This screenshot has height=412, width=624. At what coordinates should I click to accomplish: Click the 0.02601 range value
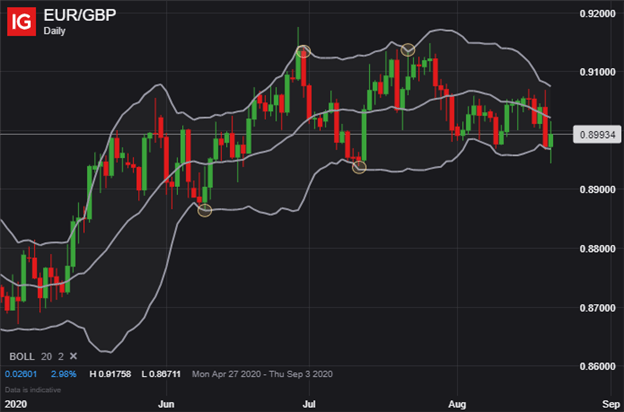tap(21, 374)
